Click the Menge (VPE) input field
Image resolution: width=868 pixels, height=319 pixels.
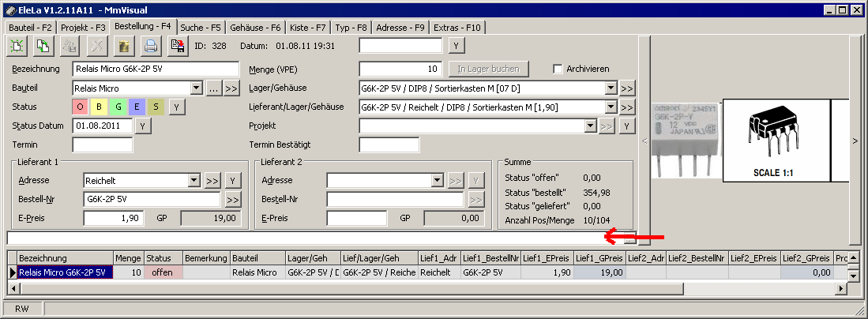pyautogui.click(x=400, y=69)
